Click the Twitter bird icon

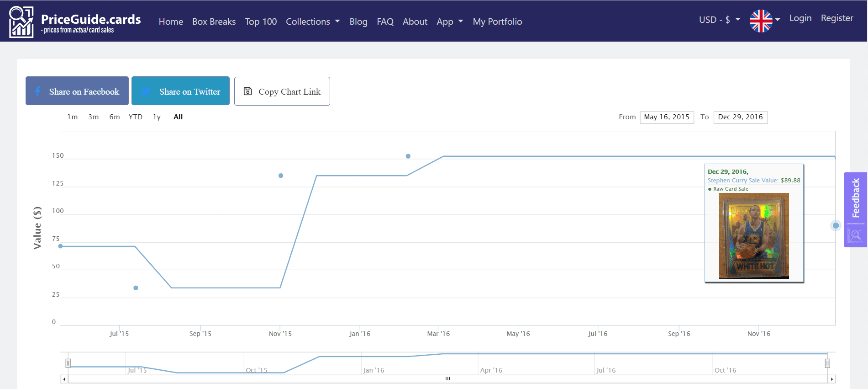(146, 91)
